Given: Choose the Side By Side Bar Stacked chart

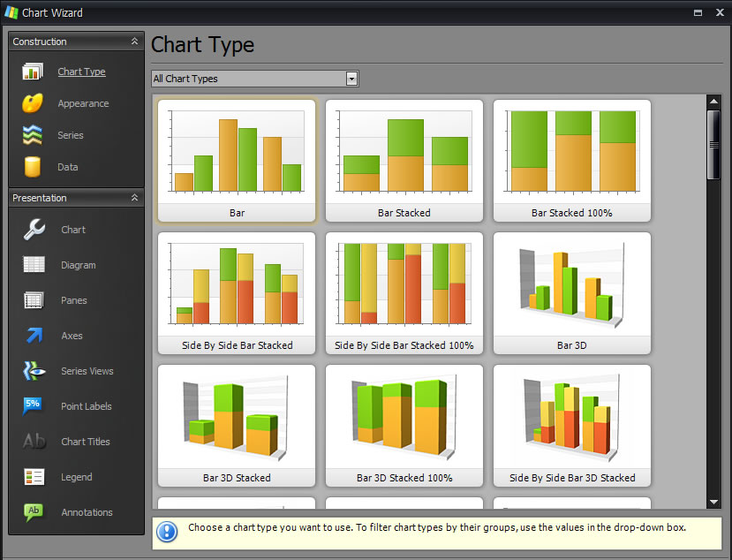Looking at the screenshot, I should pyautogui.click(x=237, y=293).
